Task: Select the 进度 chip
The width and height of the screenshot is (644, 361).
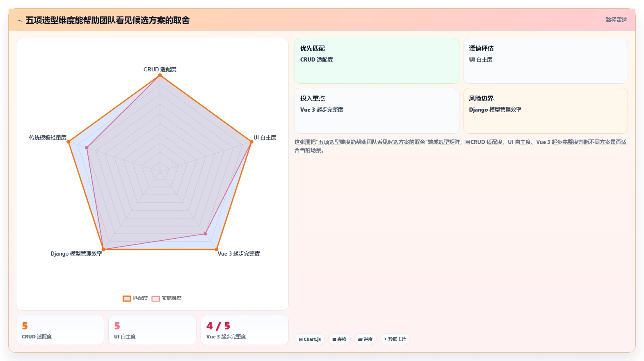Action: coord(365,339)
